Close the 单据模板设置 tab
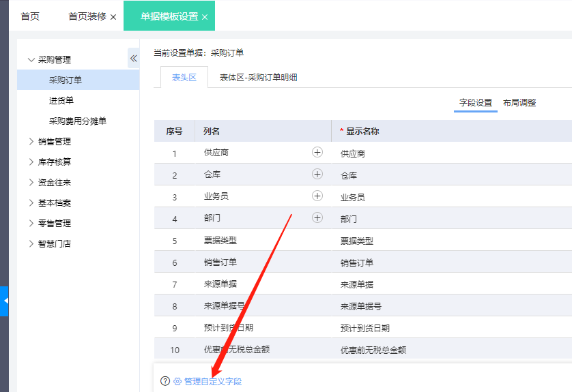572x392 pixels. click(205, 17)
